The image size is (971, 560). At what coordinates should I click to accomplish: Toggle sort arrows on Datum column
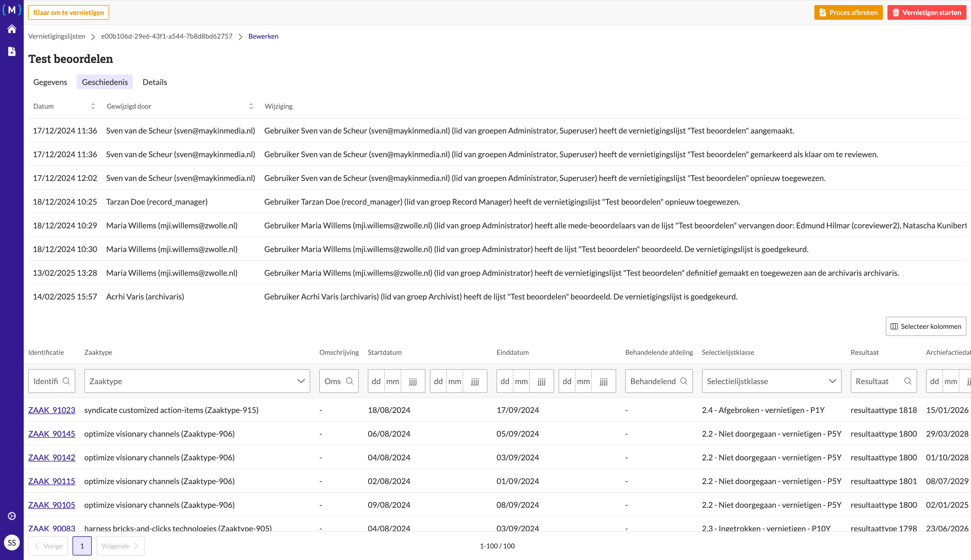pos(93,106)
